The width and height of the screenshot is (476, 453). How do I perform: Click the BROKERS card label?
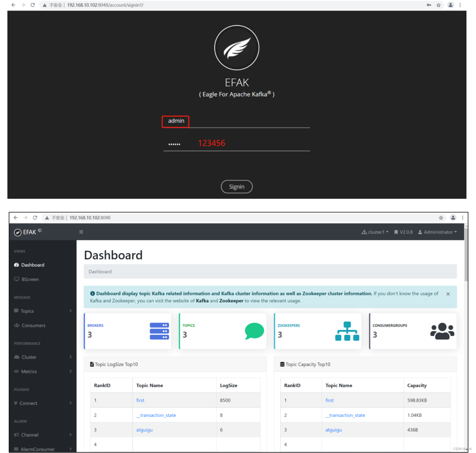pyautogui.click(x=95, y=326)
